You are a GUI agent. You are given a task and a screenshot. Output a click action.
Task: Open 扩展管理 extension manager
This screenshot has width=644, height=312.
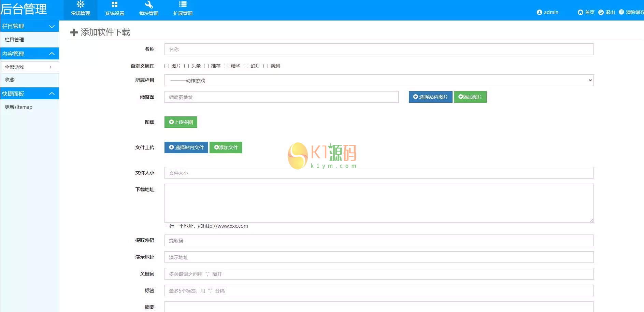pyautogui.click(x=183, y=9)
